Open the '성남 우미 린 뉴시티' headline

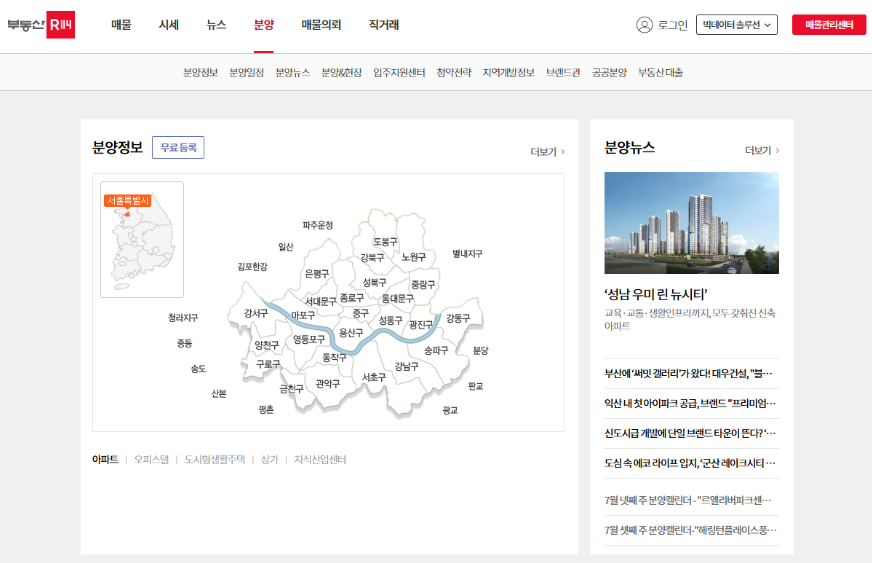656,294
